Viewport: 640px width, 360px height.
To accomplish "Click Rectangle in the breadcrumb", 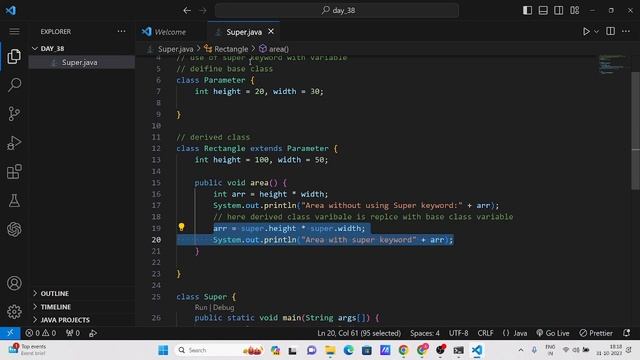I will tap(231, 49).
